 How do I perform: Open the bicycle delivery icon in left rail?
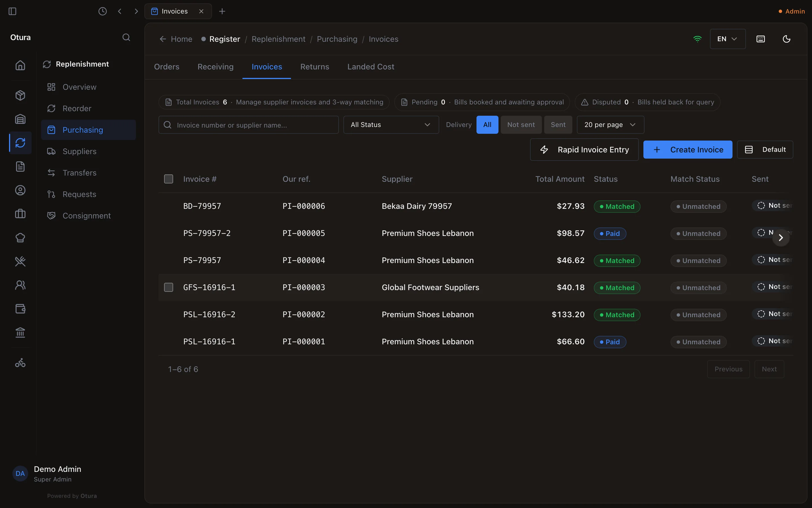(x=20, y=363)
